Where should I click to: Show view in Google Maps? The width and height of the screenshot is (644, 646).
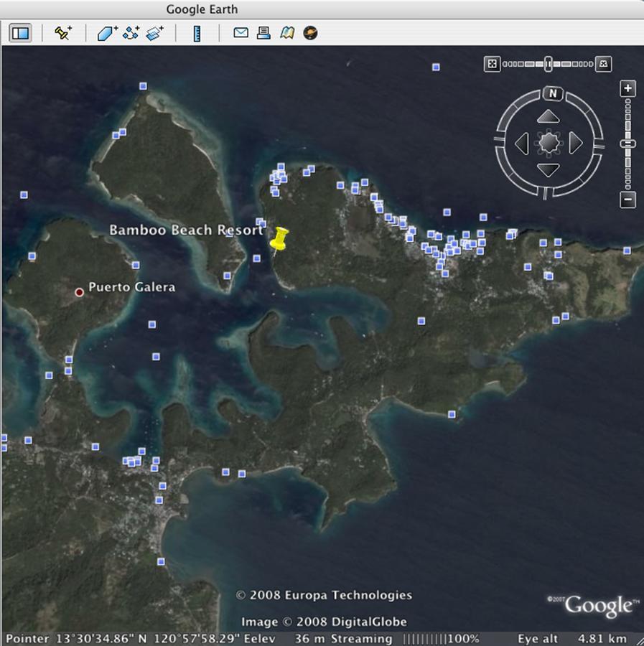click(x=287, y=33)
